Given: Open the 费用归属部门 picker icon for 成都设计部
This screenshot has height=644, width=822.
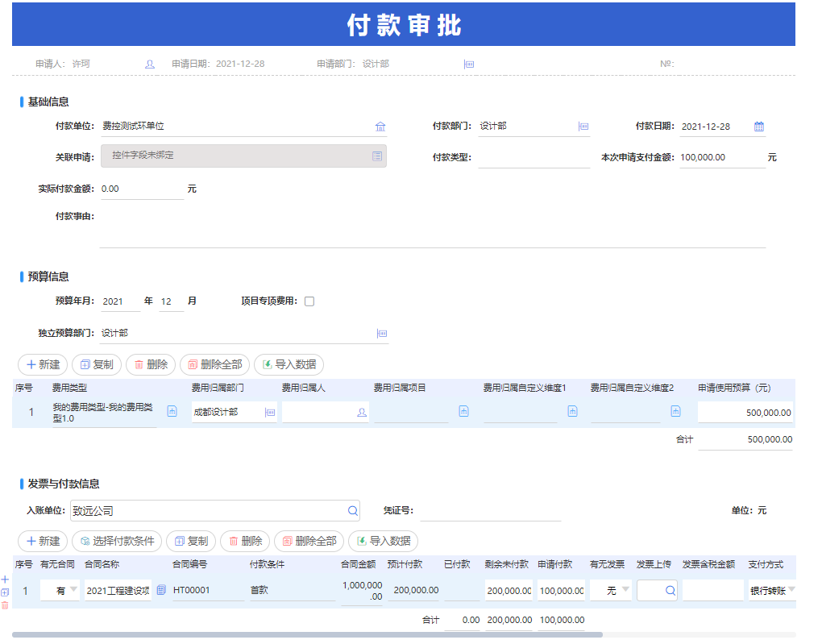Looking at the screenshot, I should point(270,412).
